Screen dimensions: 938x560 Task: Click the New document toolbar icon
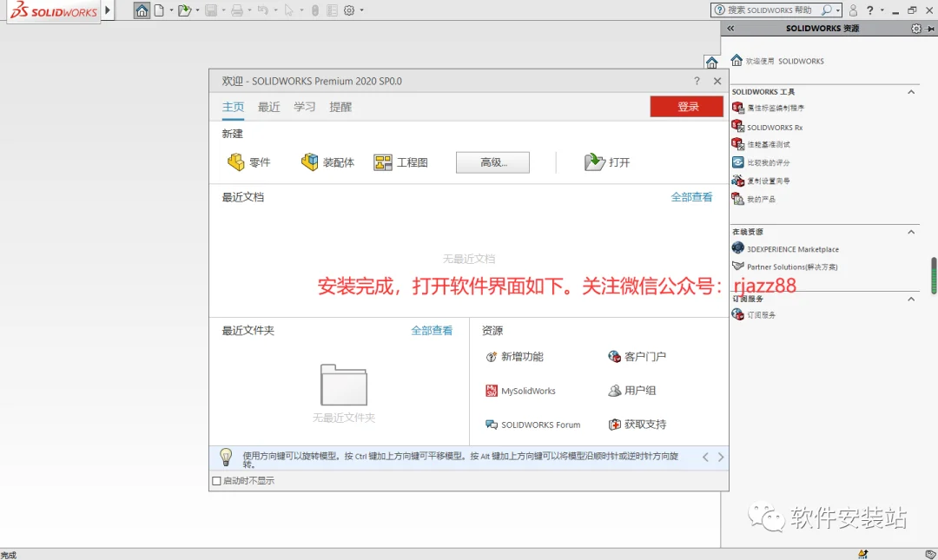[159, 10]
